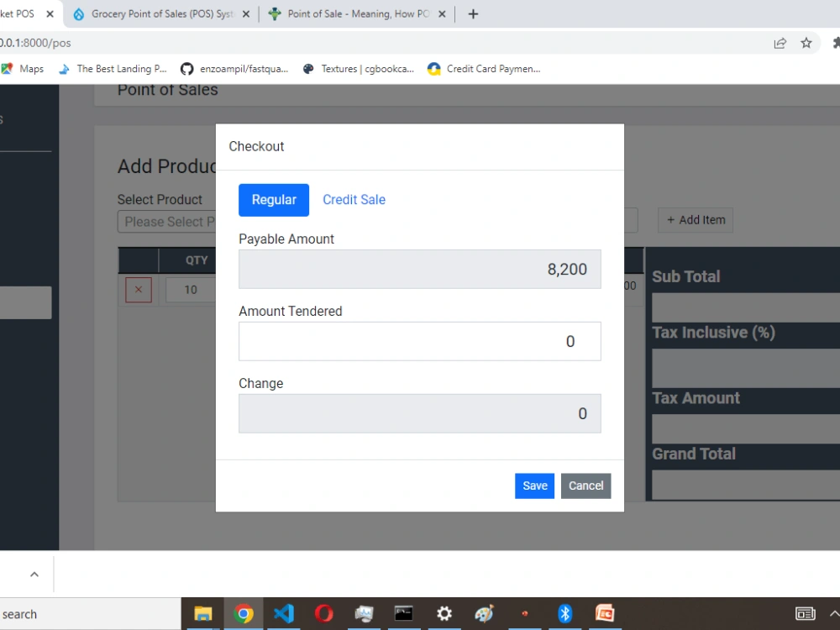Click the Payable Amount field showing 8,200
The width and height of the screenshot is (840, 630).
[x=419, y=269]
